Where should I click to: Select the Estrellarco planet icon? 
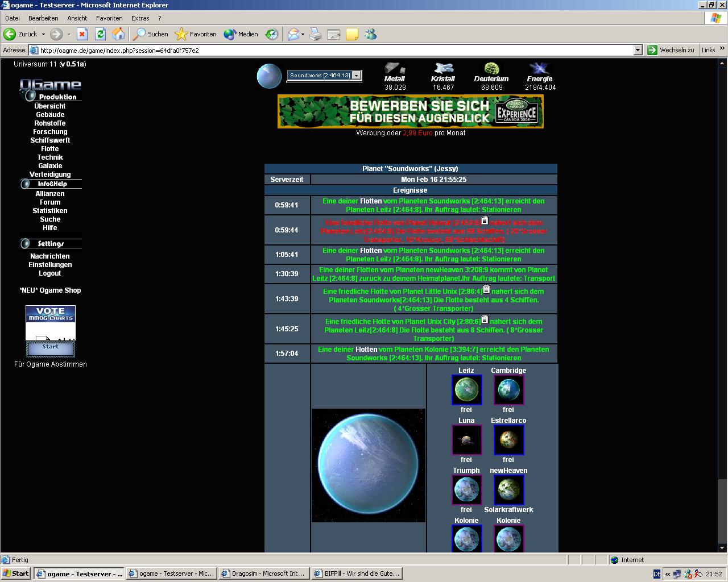tap(508, 440)
